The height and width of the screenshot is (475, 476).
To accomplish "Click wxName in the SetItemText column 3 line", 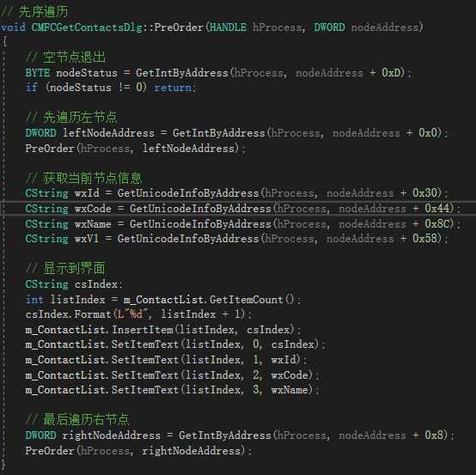I will tap(290, 390).
